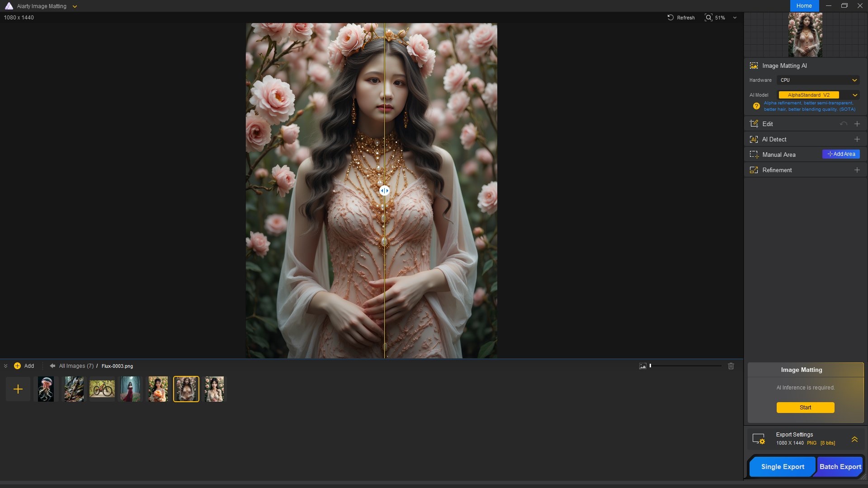Click the Refresh icon above the canvas

[x=670, y=18]
